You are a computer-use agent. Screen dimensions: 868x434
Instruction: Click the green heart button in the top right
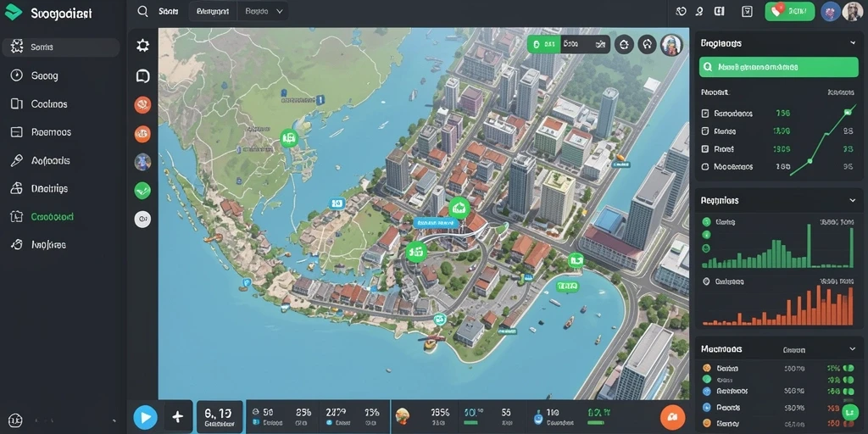(789, 11)
